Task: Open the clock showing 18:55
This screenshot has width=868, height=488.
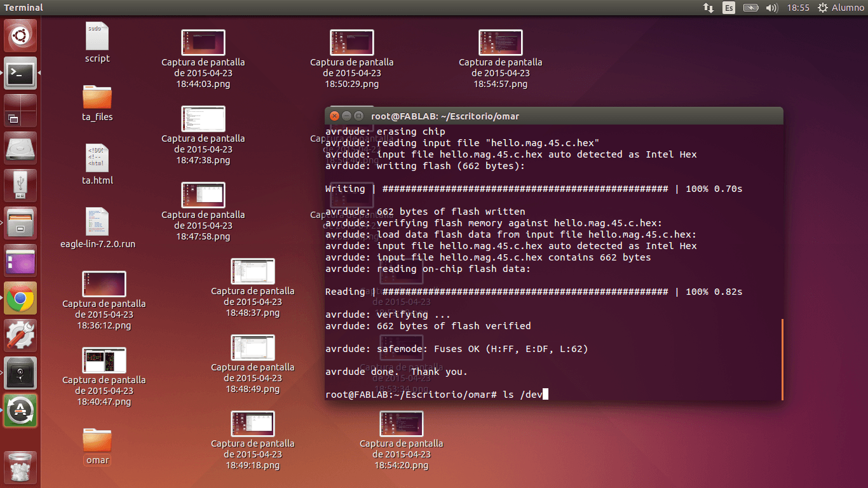Action: tap(797, 8)
